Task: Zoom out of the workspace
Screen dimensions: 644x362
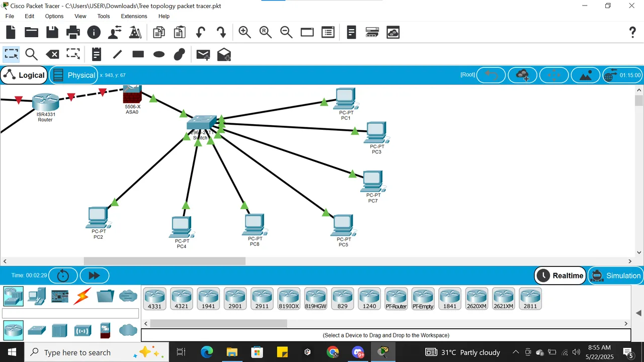Action: click(x=286, y=33)
